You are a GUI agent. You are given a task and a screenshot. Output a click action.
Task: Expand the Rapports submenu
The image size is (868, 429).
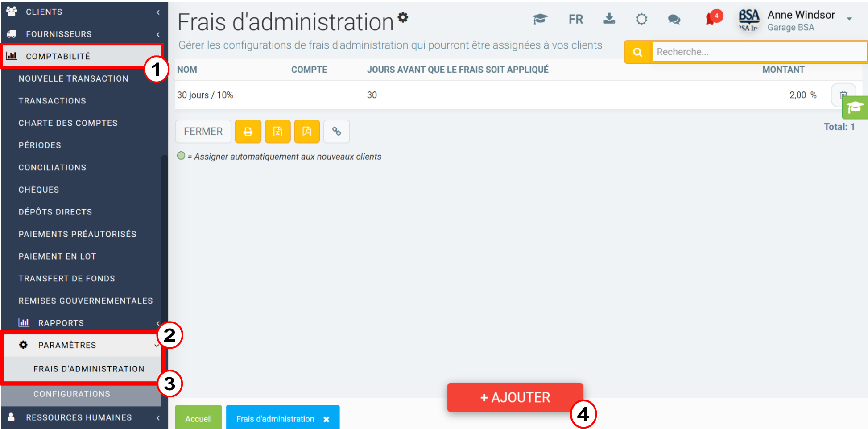83,323
